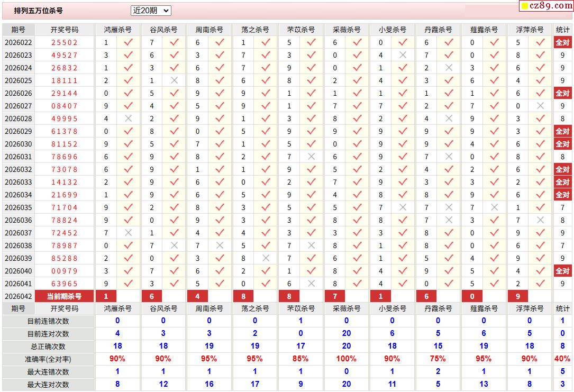Click the 总正确次数 row label
This screenshot has width=574, height=392.
[x=48, y=347]
